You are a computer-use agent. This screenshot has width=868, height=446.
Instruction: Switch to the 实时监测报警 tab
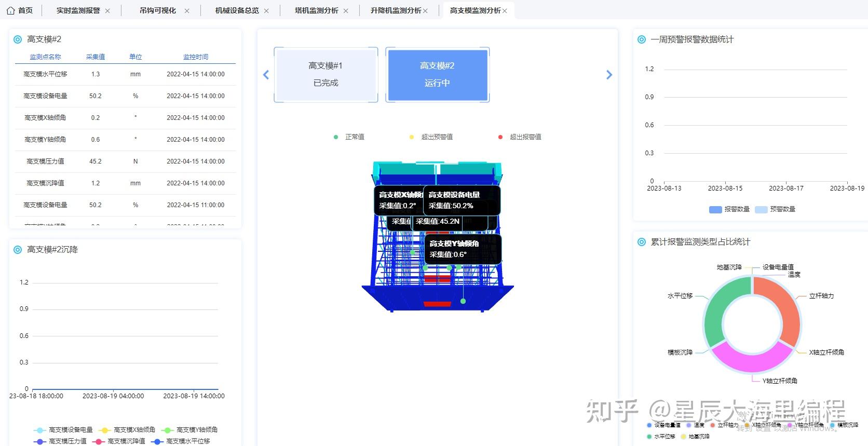coord(78,10)
